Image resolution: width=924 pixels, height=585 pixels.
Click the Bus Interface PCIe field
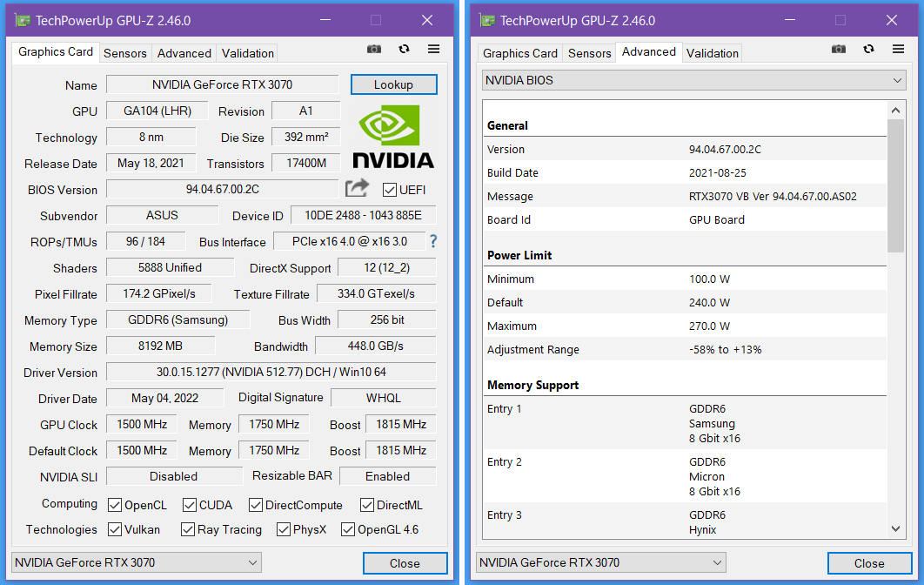(x=350, y=241)
